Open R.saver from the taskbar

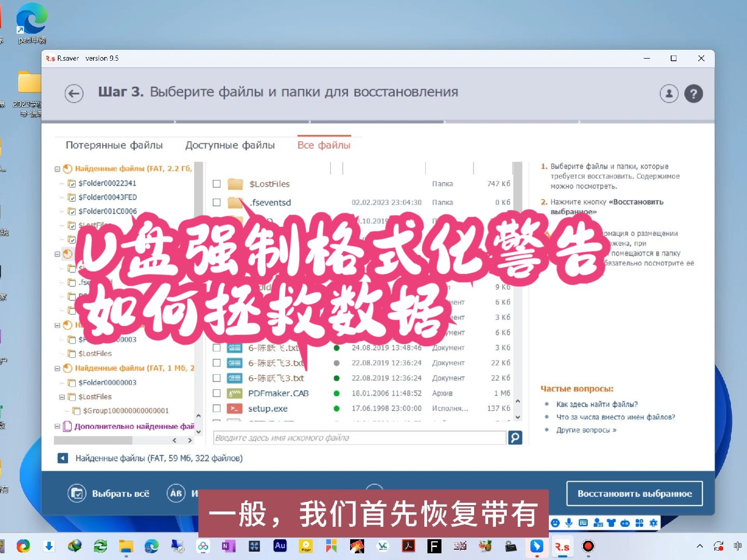pos(562,546)
